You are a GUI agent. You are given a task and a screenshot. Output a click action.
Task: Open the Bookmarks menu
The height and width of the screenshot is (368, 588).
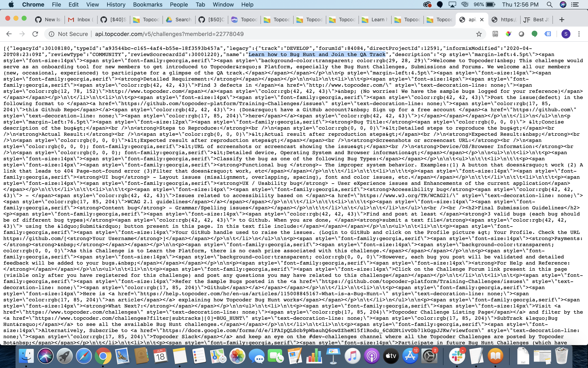pyautogui.click(x=147, y=5)
